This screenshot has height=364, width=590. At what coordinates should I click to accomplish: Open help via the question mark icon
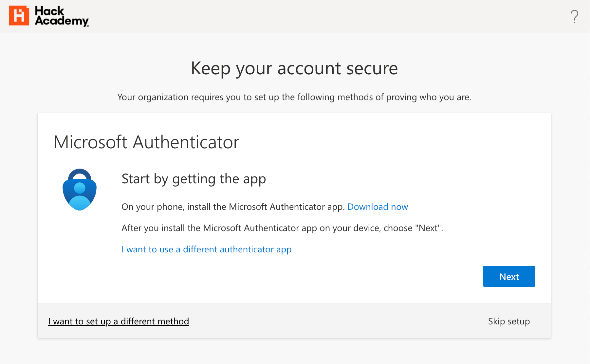(x=574, y=16)
